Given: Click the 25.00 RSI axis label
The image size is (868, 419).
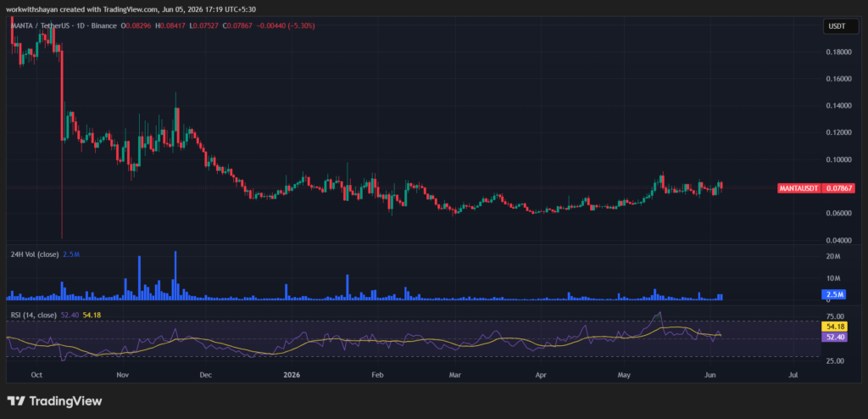Looking at the screenshot, I should [x=833, y=360].
